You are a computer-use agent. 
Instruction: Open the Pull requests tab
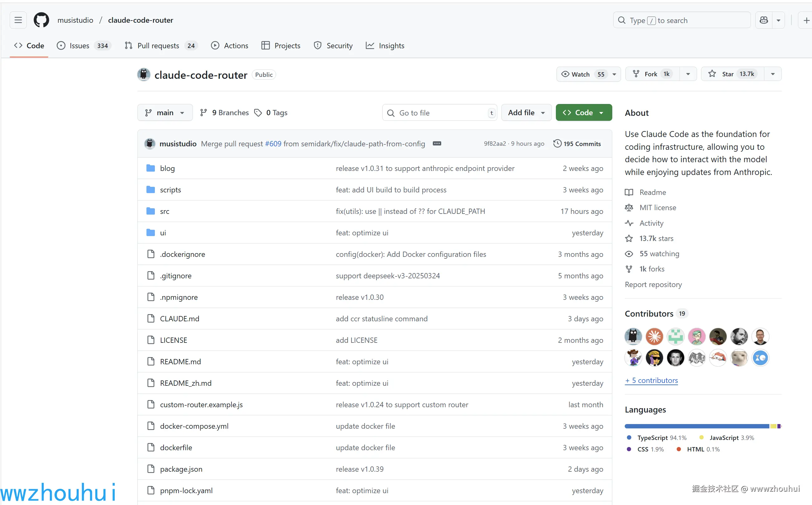click(161, 45)
